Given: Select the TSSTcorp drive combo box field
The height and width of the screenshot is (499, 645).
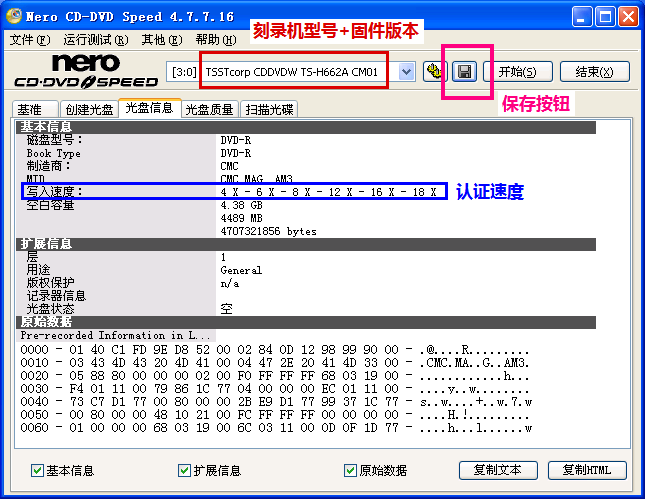Looking at the screenshot, I should coord(298,71).
